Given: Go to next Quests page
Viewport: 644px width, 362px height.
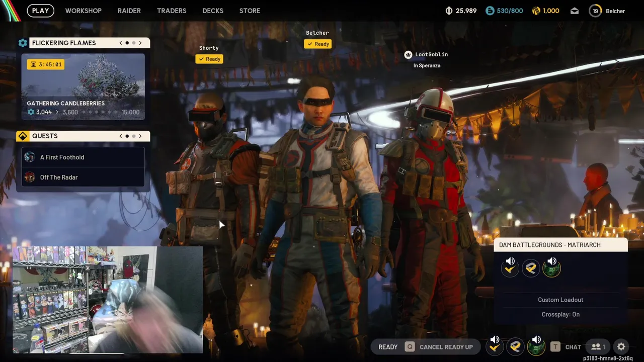Looking at the screenshot, I should pyautogui.click(x=140, y=136).
